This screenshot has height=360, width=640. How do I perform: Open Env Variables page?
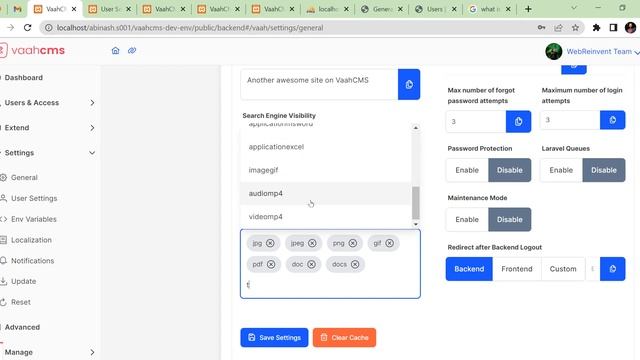(34, 219)
